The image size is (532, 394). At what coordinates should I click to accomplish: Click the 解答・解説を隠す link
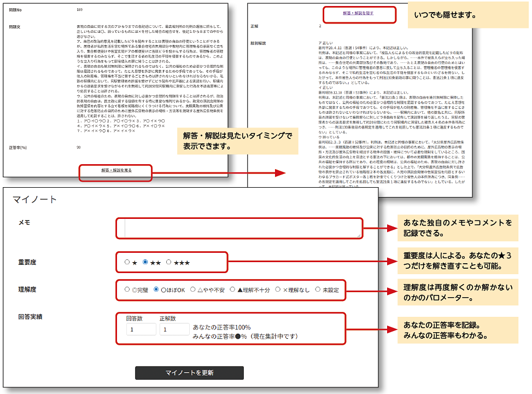(358, 13)
